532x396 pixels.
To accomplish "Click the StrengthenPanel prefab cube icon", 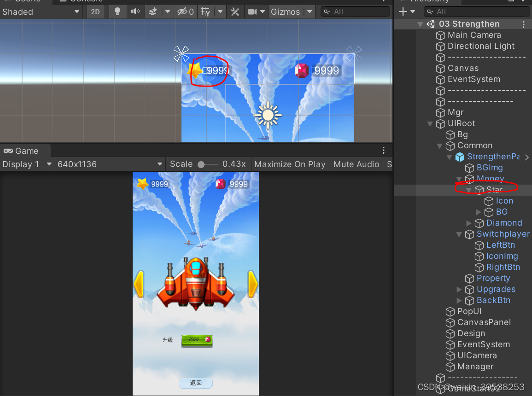I will 460,157.
